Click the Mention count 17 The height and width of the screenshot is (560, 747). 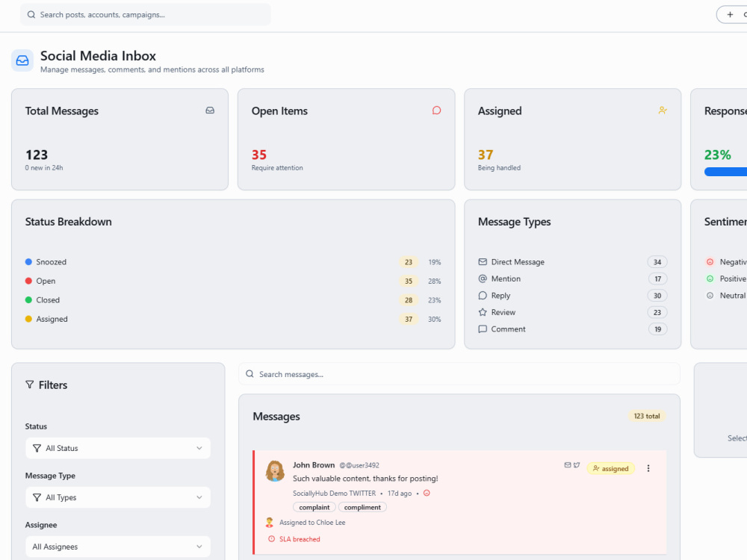(657, 279)
